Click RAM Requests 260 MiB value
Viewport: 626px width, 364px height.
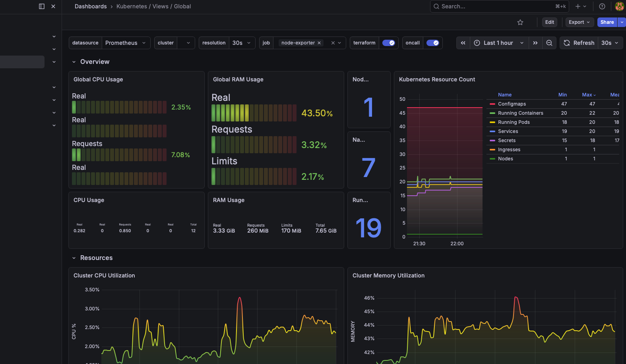click(258, 231)
